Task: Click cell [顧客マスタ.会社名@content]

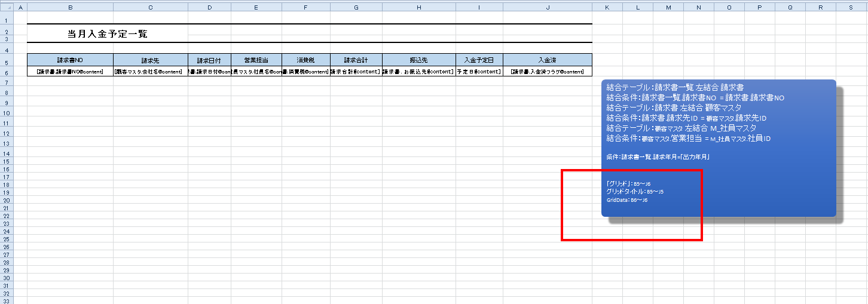Action: point(150,72)
